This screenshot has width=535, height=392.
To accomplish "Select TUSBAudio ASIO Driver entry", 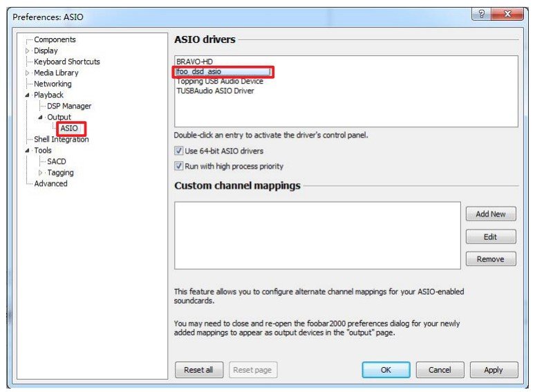I will pos(215,91).
